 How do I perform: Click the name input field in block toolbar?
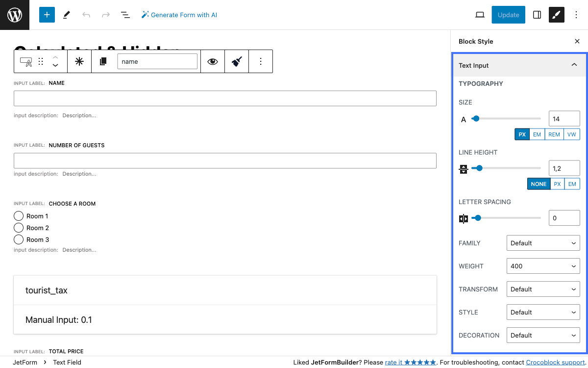[157, 61]
